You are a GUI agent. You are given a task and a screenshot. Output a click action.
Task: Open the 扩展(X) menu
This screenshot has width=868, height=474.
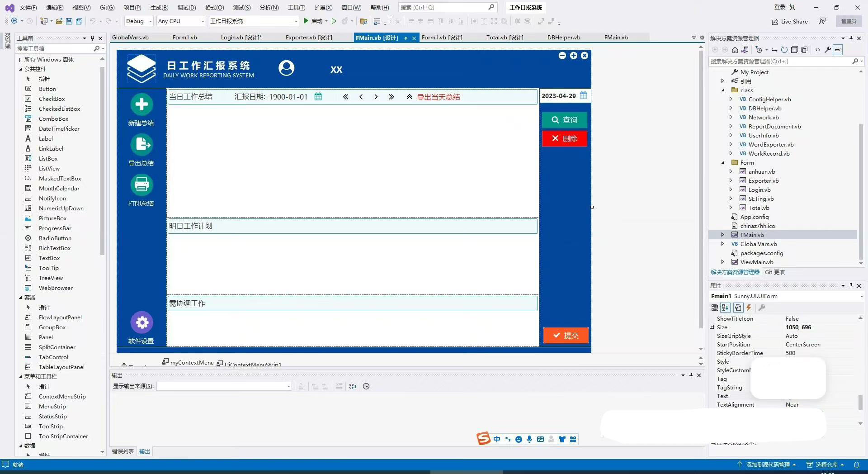(323, 7)
